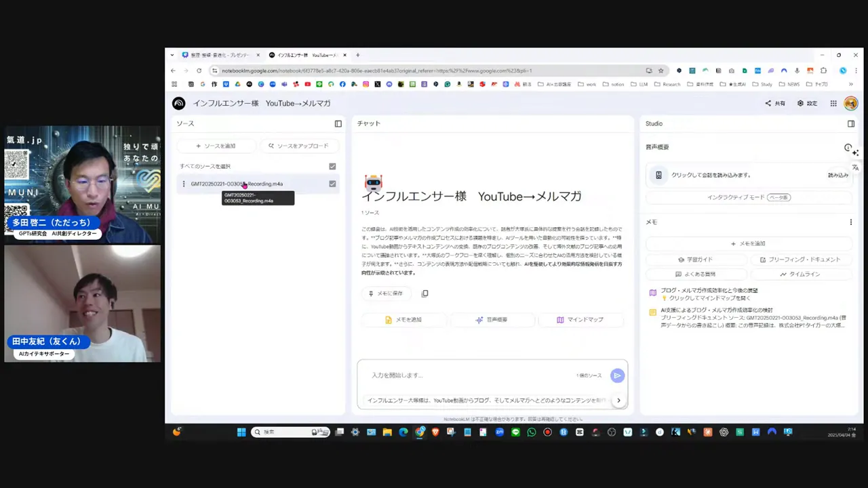
Task: Click the info icon in 音声概要 section
Action: (848, 146)
